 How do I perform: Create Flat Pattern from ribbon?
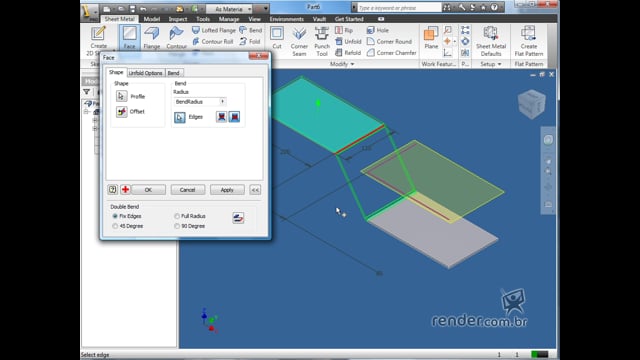point(529,41)
